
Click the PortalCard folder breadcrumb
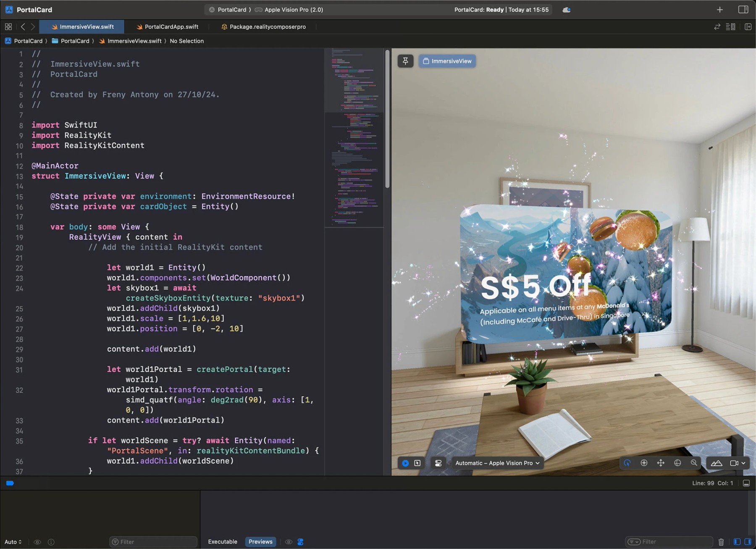coord(70,41)
